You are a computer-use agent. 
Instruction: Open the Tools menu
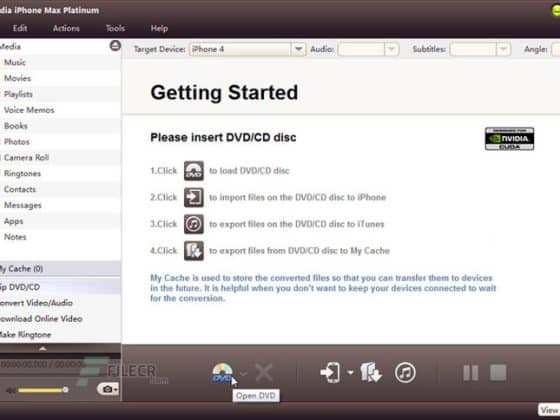(x=115, y=28)
